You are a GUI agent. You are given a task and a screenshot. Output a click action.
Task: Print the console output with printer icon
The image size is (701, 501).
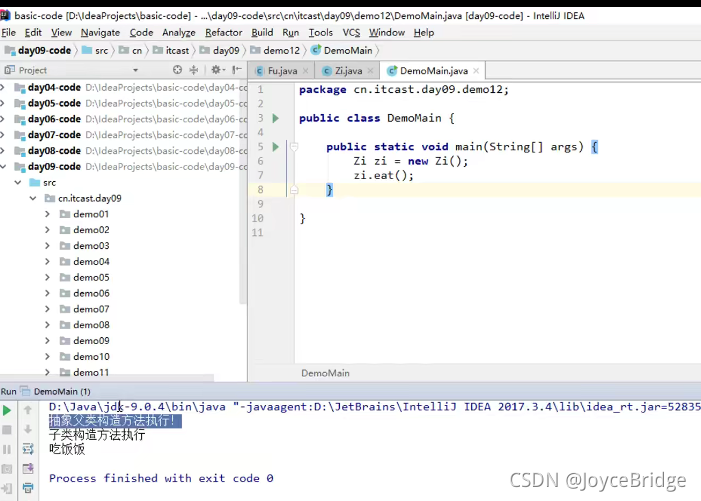[x=28, y=488]
